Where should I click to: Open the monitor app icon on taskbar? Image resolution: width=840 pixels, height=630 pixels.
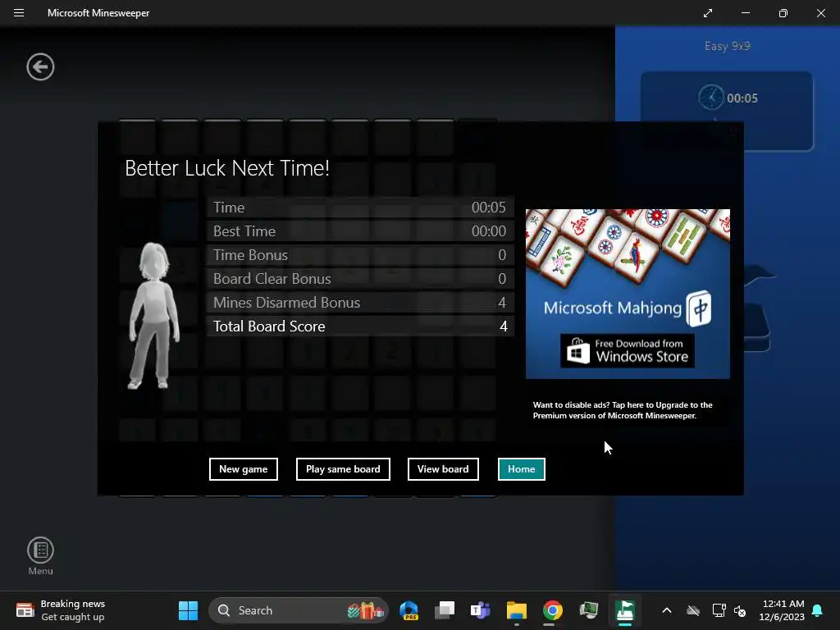click(x=589, y=610)
